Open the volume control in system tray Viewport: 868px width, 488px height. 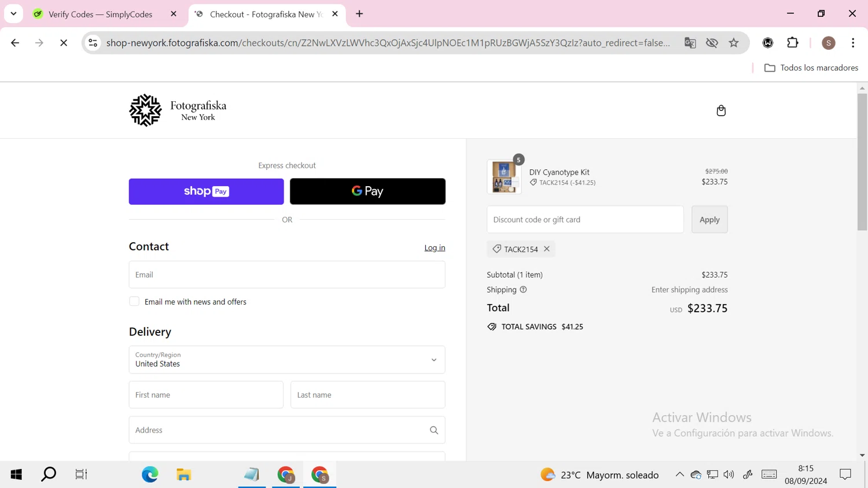729,475
